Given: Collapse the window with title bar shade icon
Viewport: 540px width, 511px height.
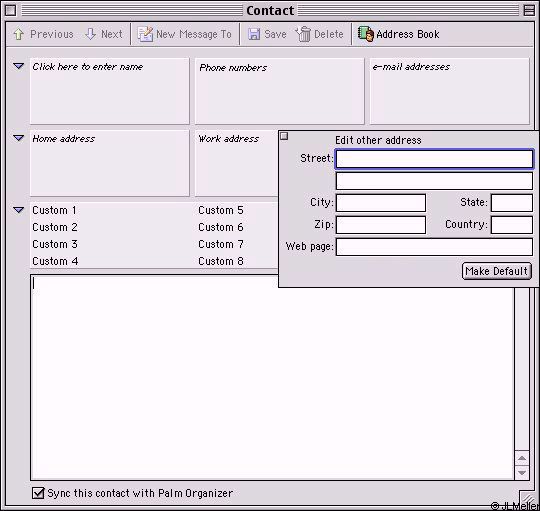Looking at the screenshot, I should (x=529, y=10).
